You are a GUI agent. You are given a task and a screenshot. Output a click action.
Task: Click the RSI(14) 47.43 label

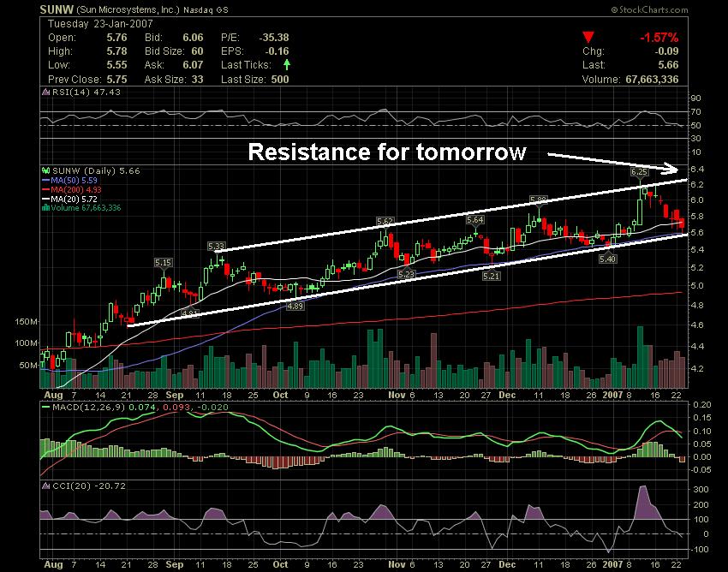86,92
